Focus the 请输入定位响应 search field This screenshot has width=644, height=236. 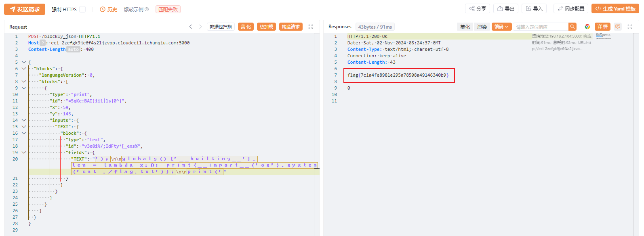[x=541, y=27]
